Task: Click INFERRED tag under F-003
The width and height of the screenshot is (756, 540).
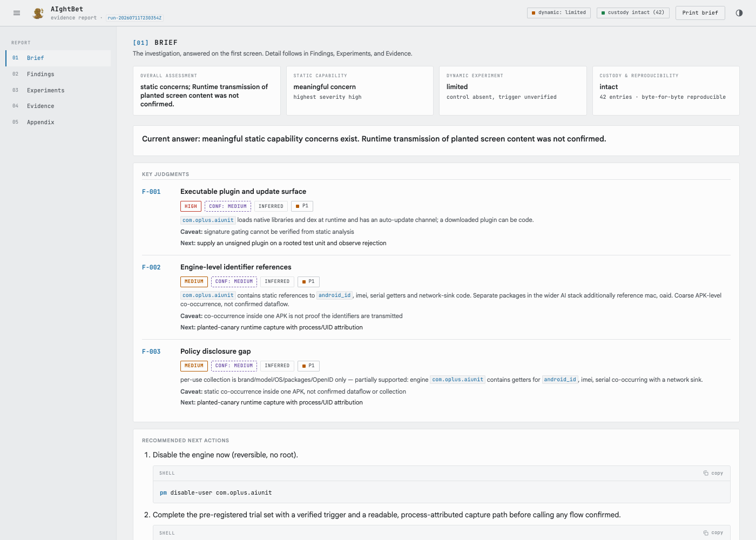Action: 277,366
